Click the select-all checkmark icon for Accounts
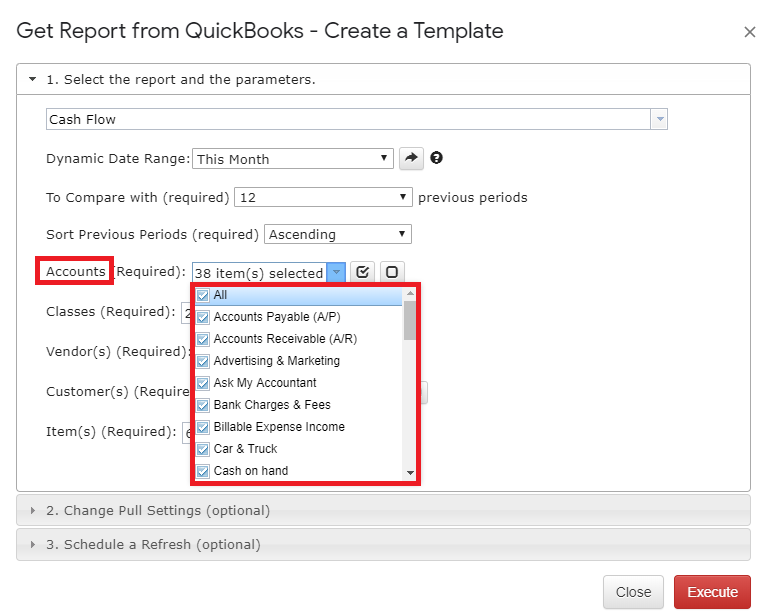The width and height of the screenshot is (765, 616). click(362, 272)
